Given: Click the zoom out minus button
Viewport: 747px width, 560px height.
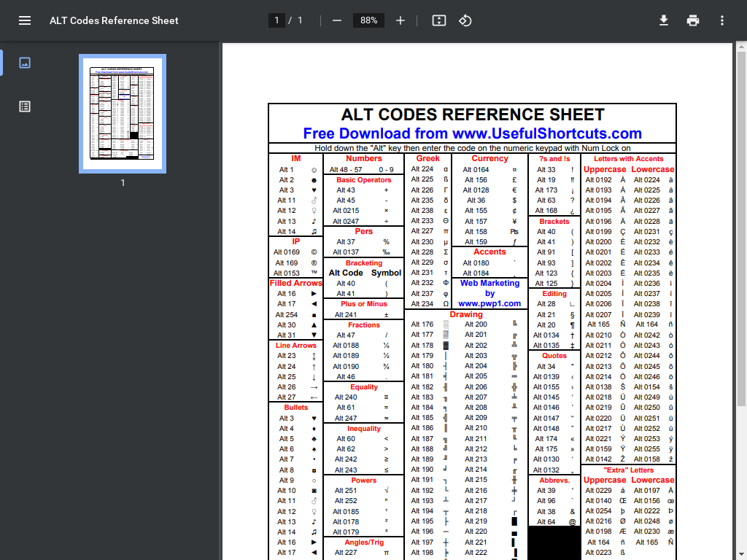Looking at the screenshot, I should click(x=337, y=20).
